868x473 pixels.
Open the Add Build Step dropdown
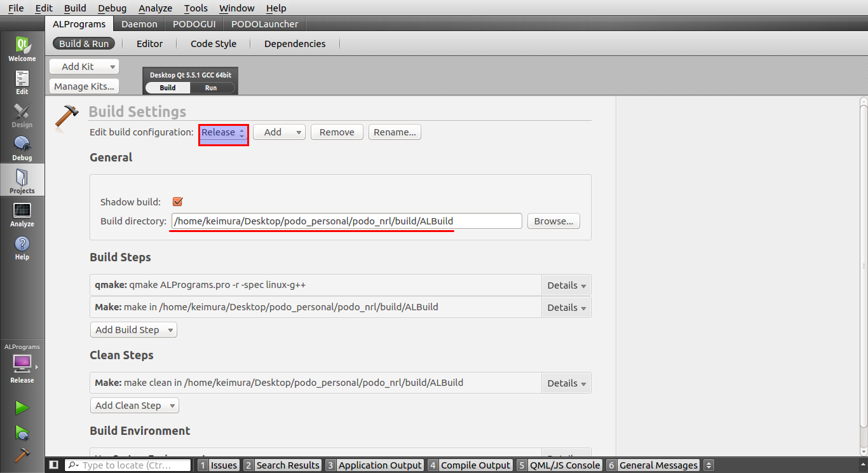(133, 330)
